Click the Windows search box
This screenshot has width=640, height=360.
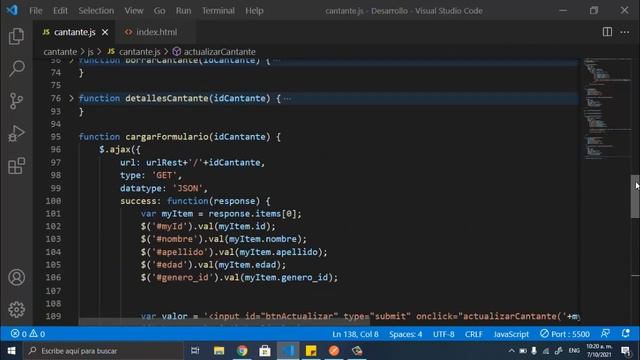coord(104,351)
